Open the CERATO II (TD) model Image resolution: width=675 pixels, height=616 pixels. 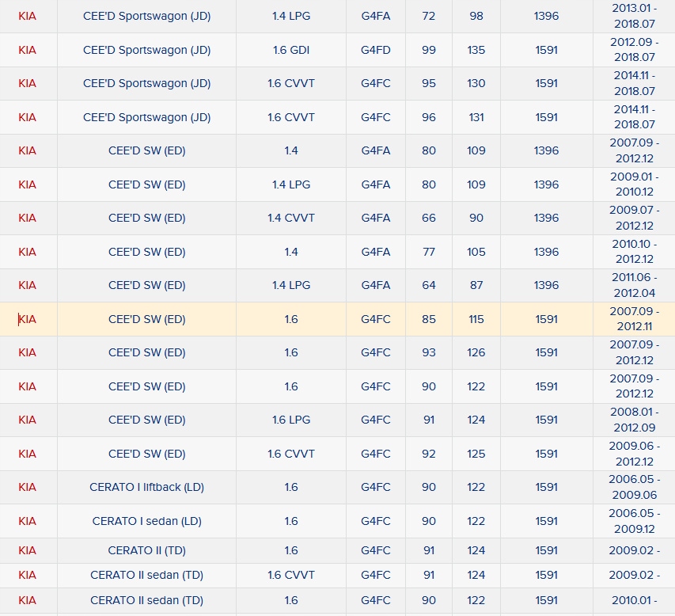click(147, 550)
